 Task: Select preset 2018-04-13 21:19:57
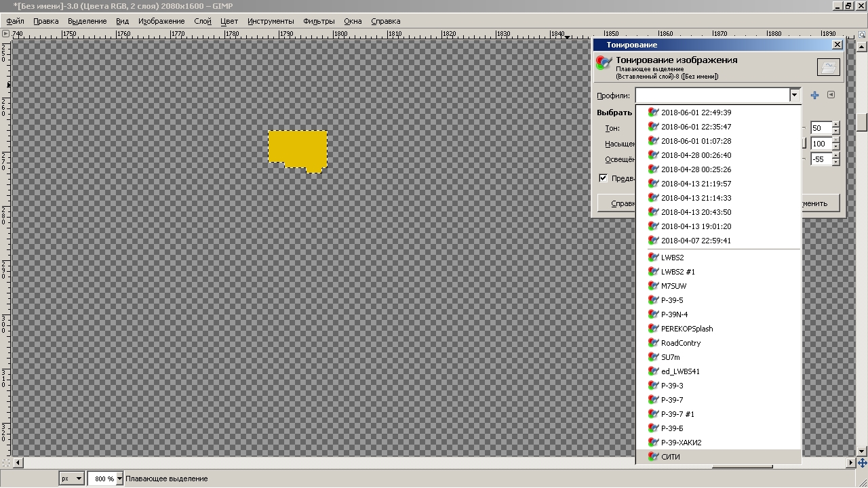(x=719, y=184)
